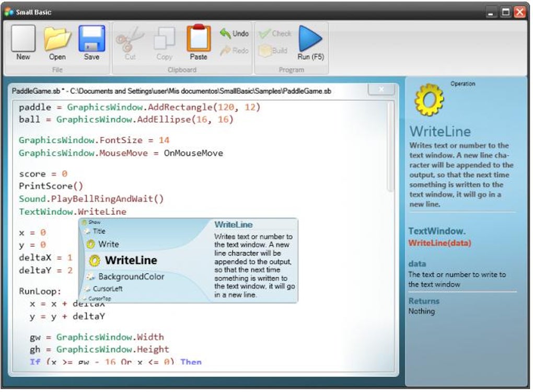Click the Cut scissors icon
Viewport: 533px width, 392px height.
[130, 39]
